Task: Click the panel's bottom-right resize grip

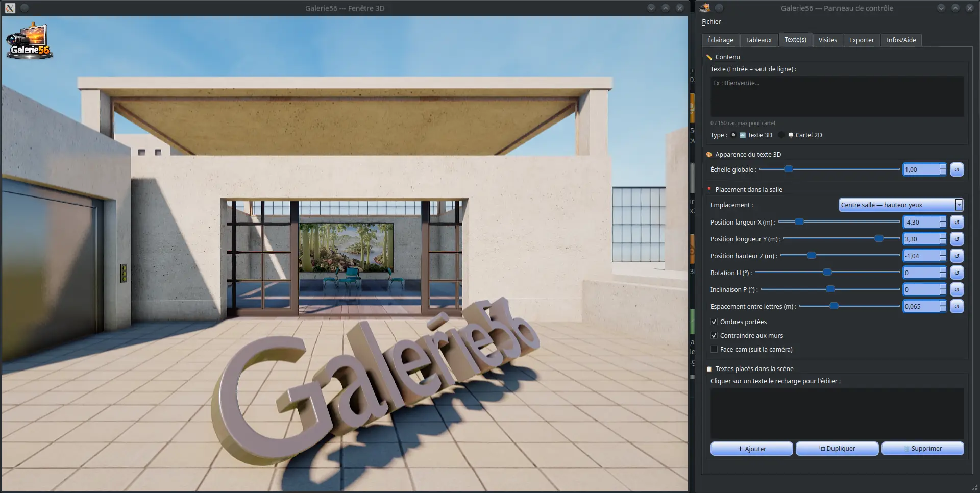Action: pos(974,488)
